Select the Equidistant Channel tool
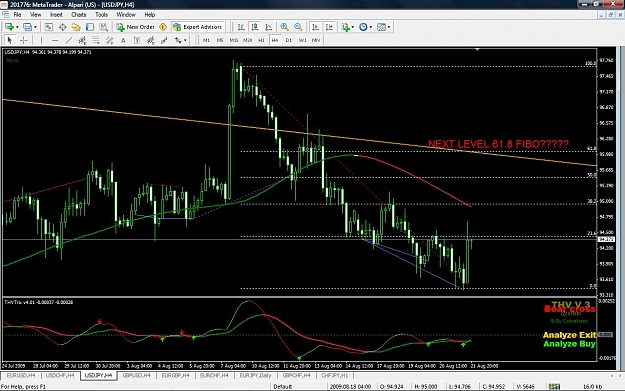This screenshot has width=625, height=391. (82, 40)
